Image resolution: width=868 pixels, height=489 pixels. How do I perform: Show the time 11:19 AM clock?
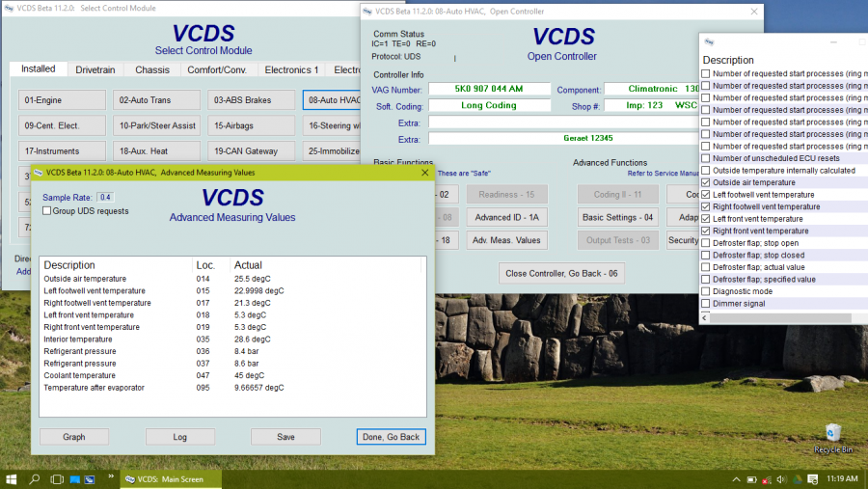click(842, 478)
